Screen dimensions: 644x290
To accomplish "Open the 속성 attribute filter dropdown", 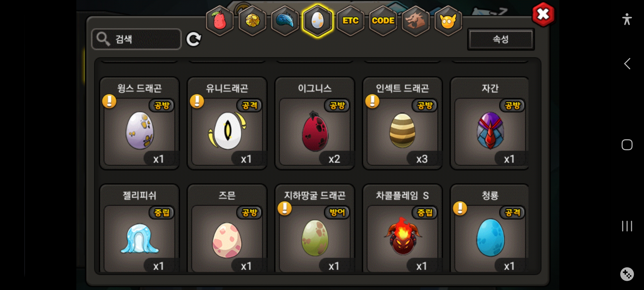I will (501, 39).
